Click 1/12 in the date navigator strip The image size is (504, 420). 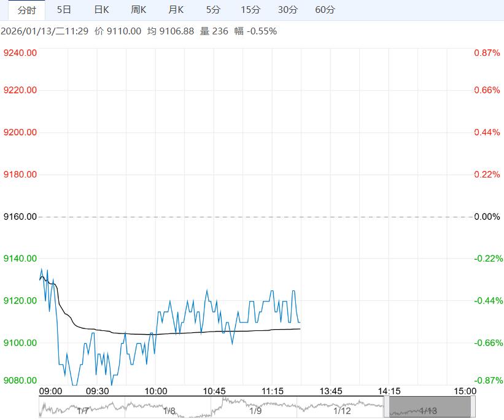click(x=342, y=410)
